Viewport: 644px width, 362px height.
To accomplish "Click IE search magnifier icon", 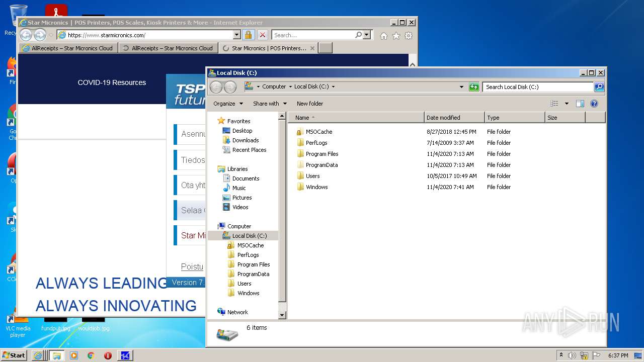I will coord(358,35).
